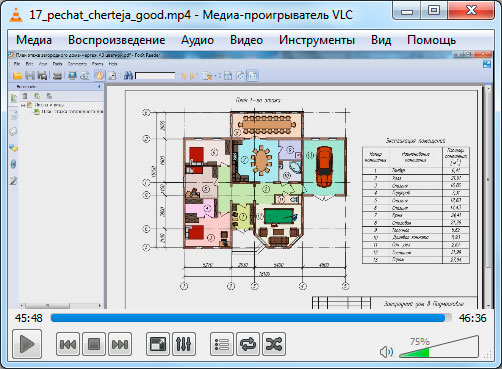Open the Медиа menu
The height and width of the screenshot is (369, 502).
tap(34, 40)
